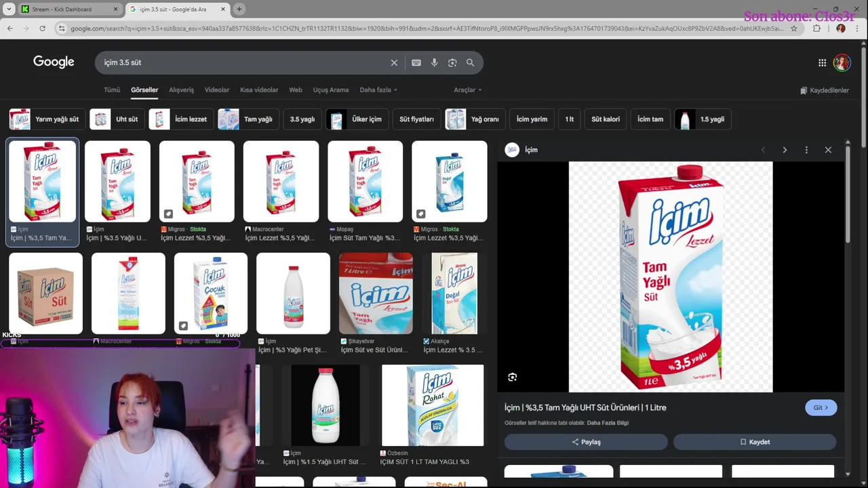The height and width of the screenshot is (488, 868).
Task: Expand the Daha fazla menu
Action: 378,90
